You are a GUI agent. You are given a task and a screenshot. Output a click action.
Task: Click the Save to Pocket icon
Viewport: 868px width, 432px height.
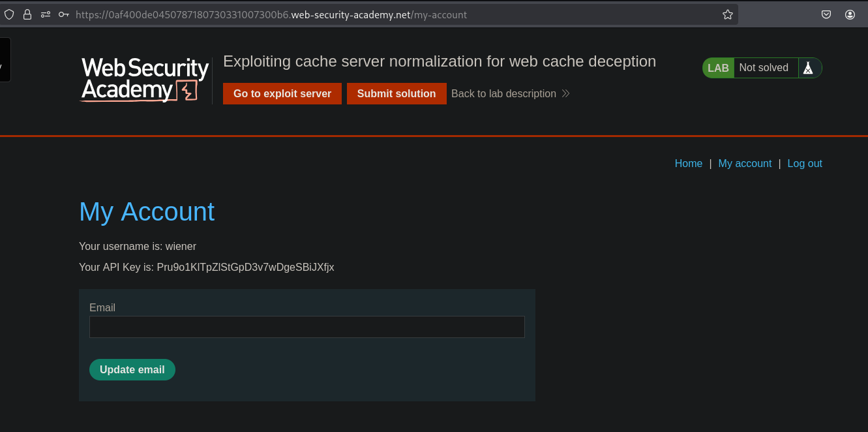point(826,14)
